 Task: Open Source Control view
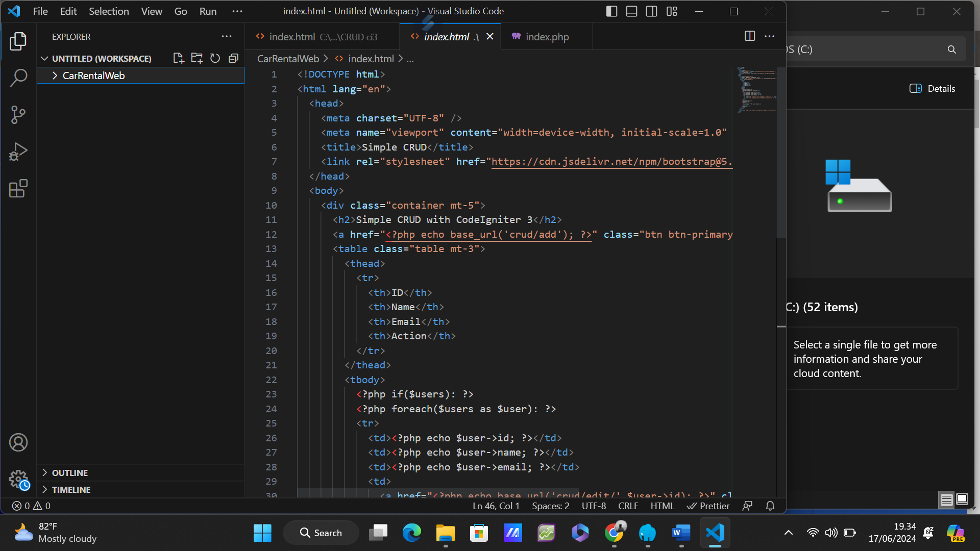click(18, 115)
